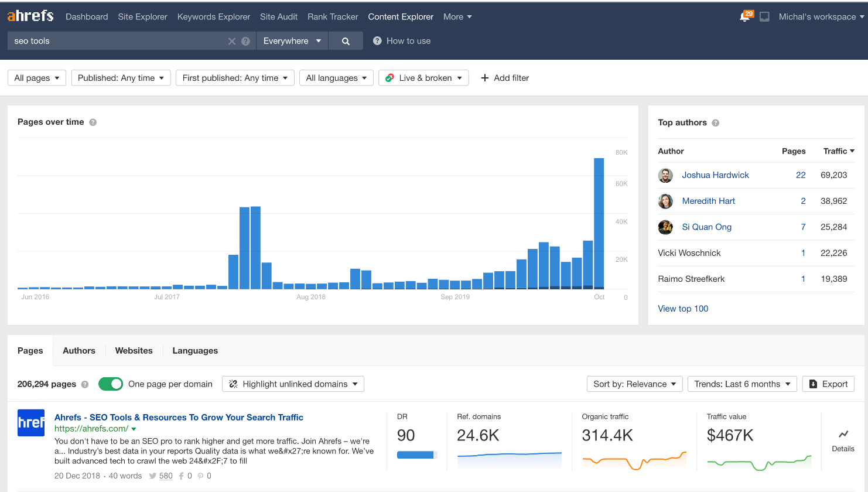Open the notifications bell icon
This screenshot has height=492, width=868.
(x=746, y=16)
